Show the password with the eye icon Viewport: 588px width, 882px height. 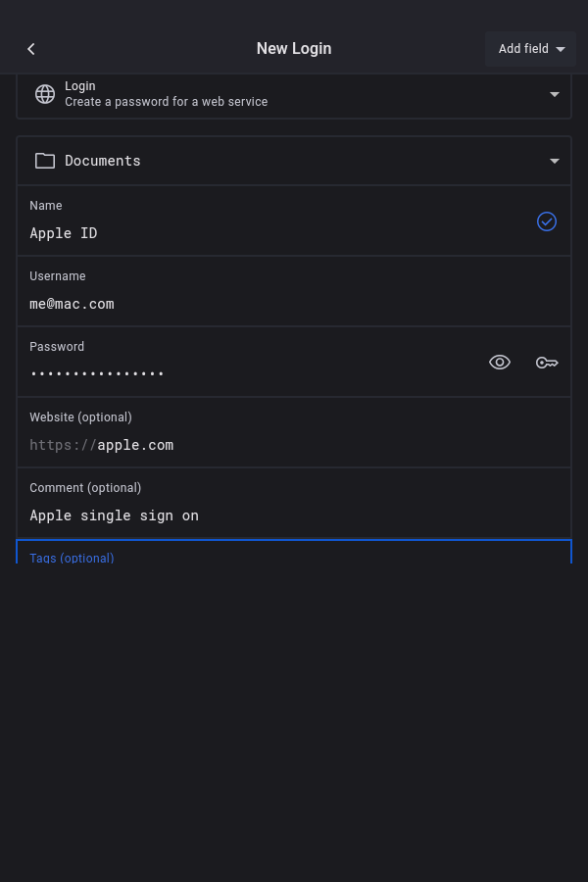click(500, 363)
